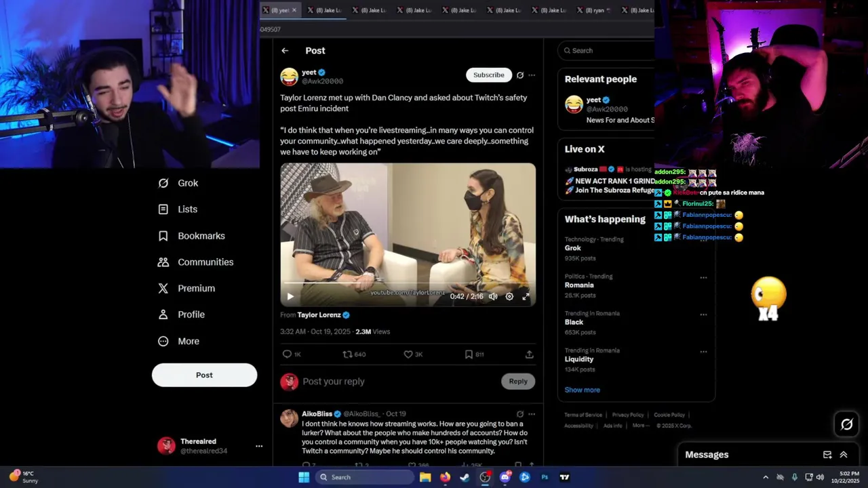This screenshot has width=868, height=488.
Task: Click the Reply button
Action: click(518, 382)
